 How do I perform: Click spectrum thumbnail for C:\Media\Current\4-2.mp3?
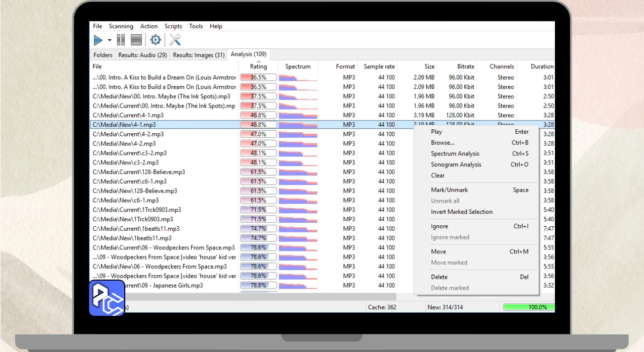298,134
